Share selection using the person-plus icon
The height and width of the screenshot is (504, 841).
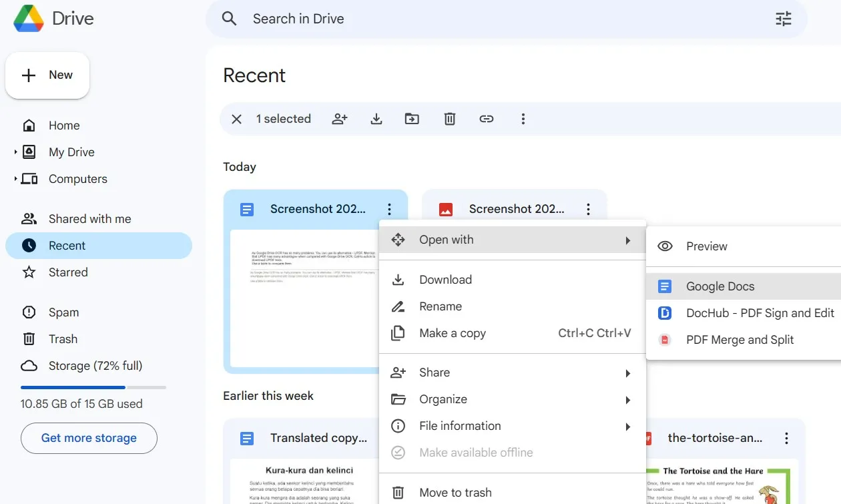point(340,118)
